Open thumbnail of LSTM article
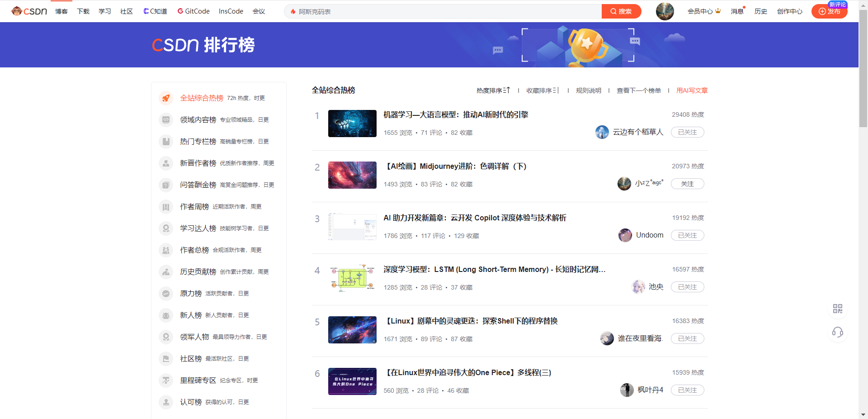The width and height of the screenshot is (868, 419). click(x=352, y=278)
